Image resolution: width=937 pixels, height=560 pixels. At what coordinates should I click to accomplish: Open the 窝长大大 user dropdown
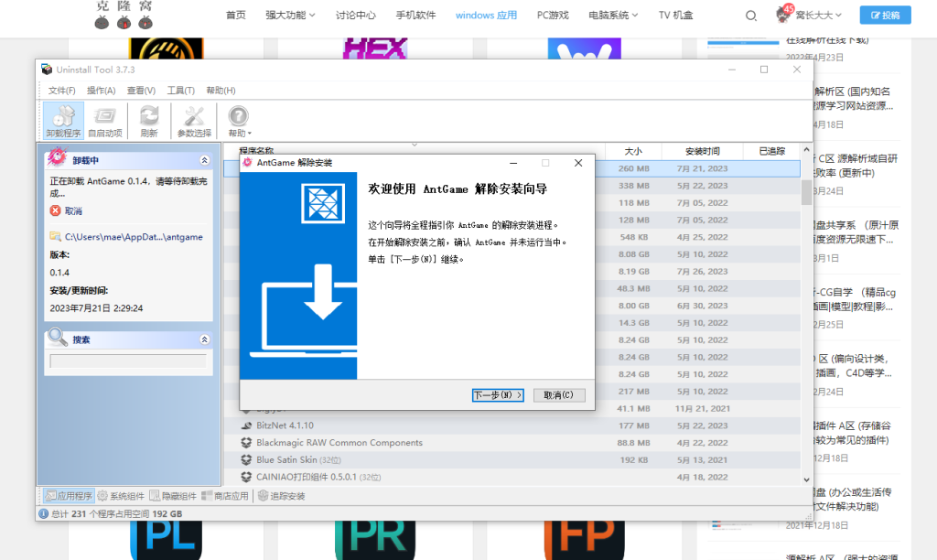pyautogui.click(x=818, y=16)
